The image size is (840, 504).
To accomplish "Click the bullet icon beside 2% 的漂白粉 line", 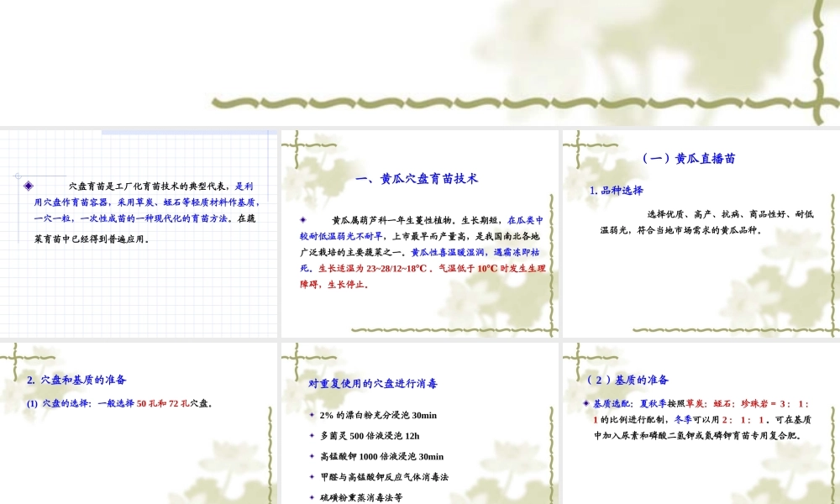I will [313, 415].
